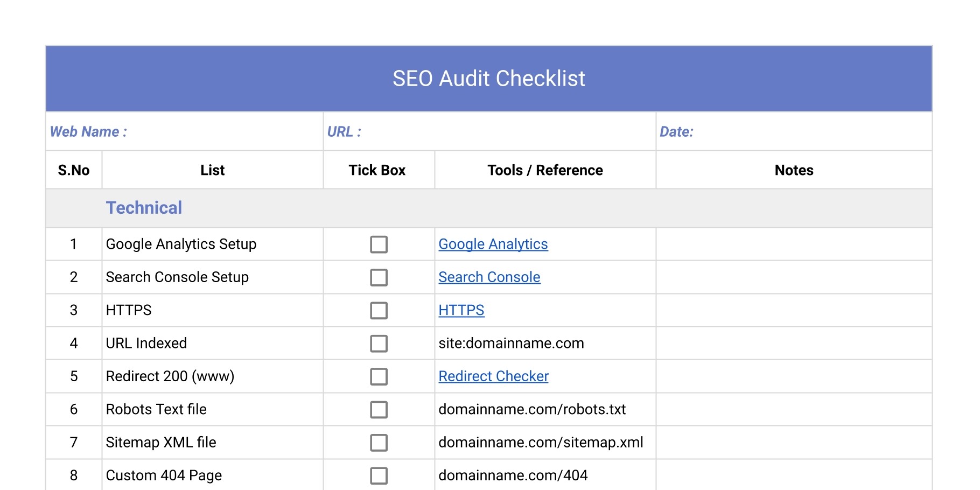Enable the HTTPS checkbox
Screen dimensions: 980x490
pos(379,310)
